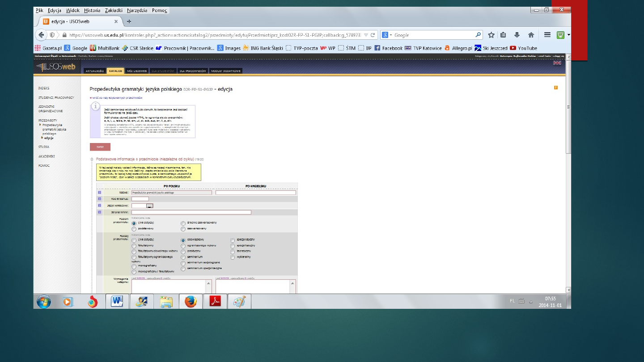The image size is (644, 362).
Task: Click the orange help icon near page title
Action: click(x=556, y=88)
